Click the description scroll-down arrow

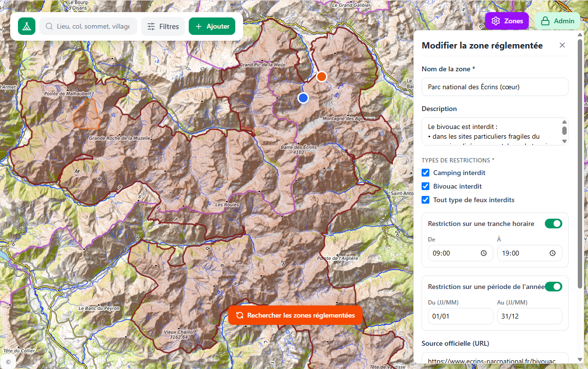click(564, 141)
